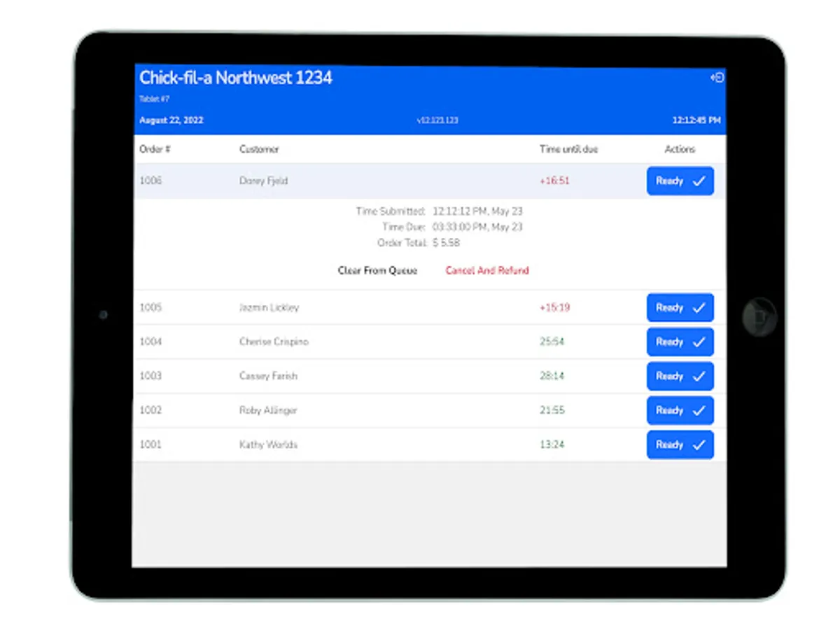
Task: Click the remaining time 21:55
Action: 552,410
